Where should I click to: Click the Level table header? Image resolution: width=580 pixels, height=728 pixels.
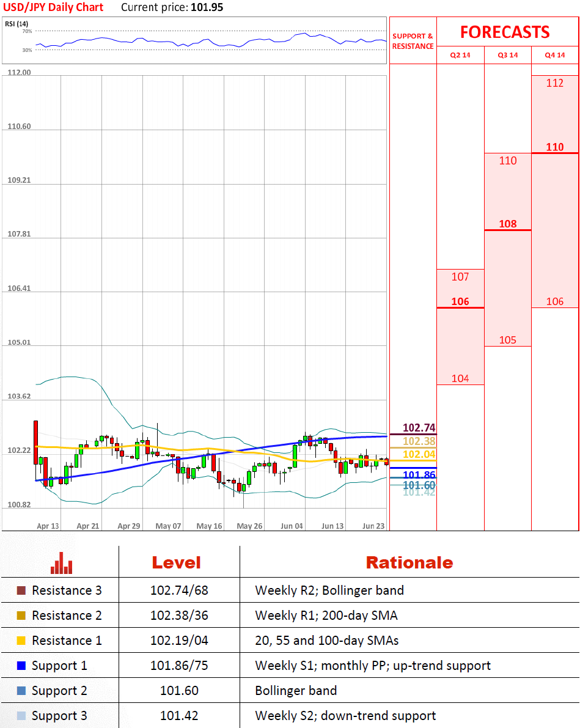click(x=177, y=563)
